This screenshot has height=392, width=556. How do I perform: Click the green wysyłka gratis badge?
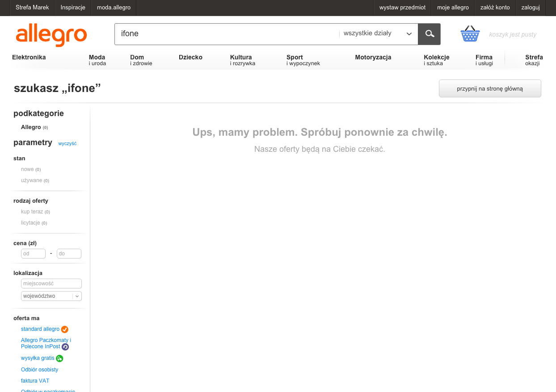[59, 359]
